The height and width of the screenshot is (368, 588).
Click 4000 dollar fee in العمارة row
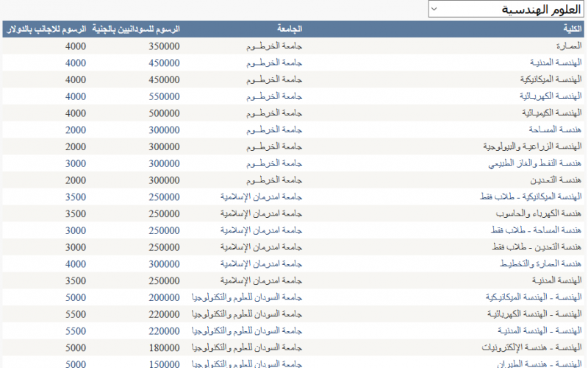point(76,46)
